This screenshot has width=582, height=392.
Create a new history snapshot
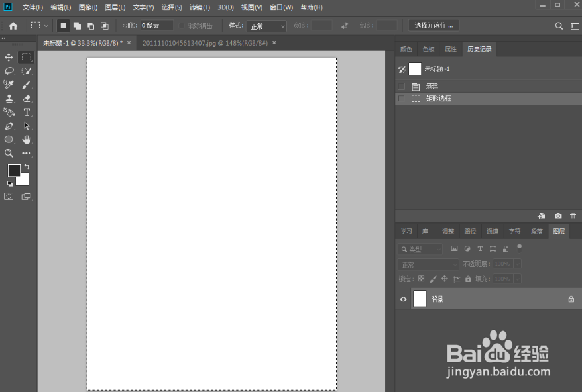(558, 216)
